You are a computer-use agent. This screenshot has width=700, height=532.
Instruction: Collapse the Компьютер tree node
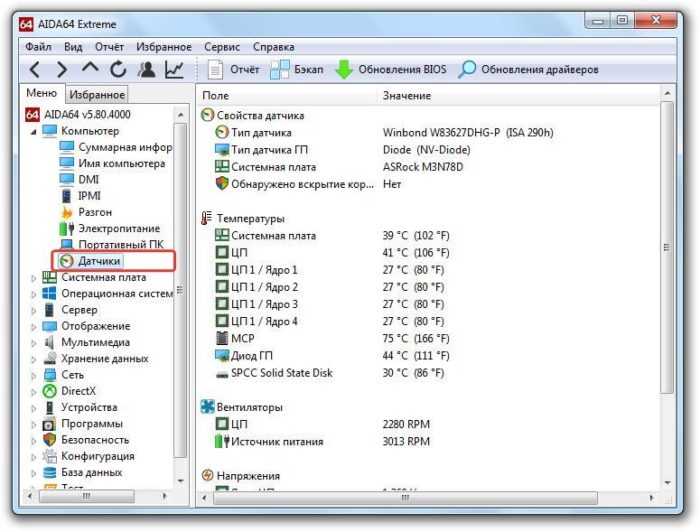(33, 132)
